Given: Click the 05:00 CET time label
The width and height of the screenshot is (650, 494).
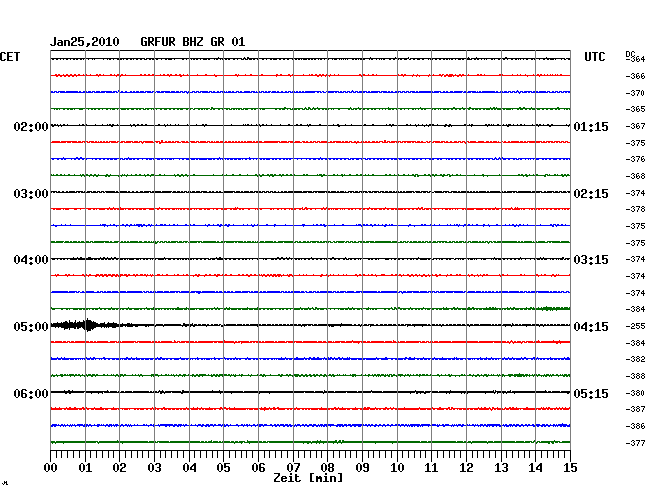Looking at the screenshot, I should (x=31, y=327).
